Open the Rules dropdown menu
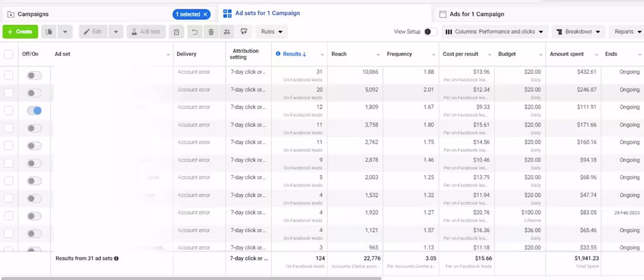The width and height of the screenshot is (644, 280). [272, 32]
